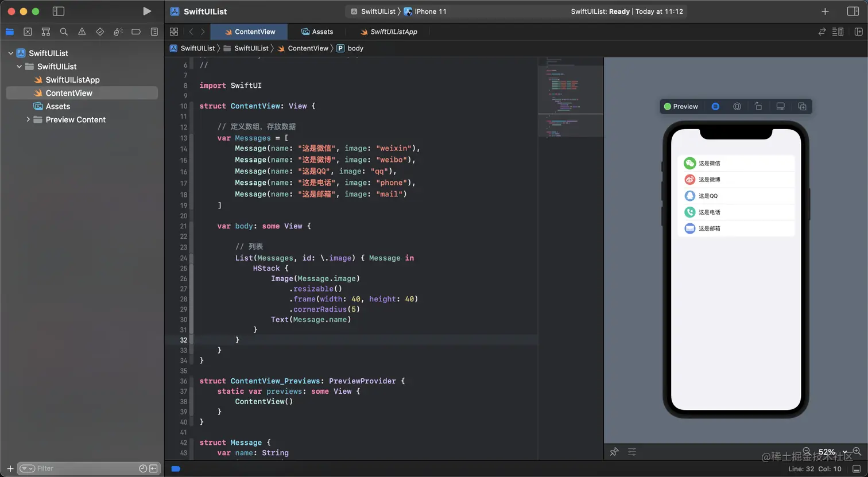Screen dimensions: 868x477
Task: Rotate preview device orientation
Action: pyautogui.click(x=758, y=106)
